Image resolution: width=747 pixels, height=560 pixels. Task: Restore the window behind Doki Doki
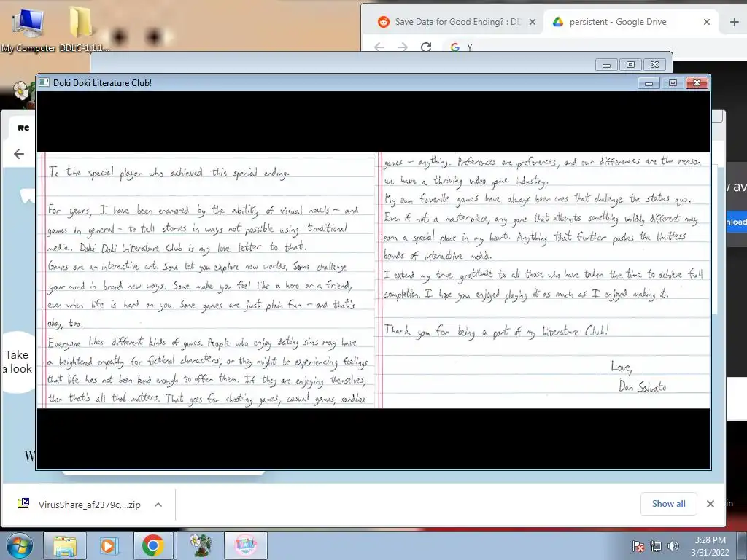click(630, 65)
